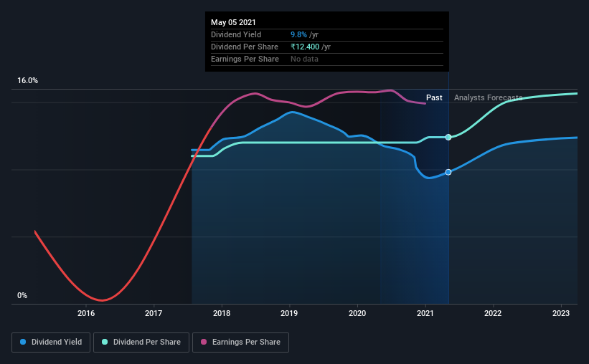Click the No data earnings value
Image resolution: width=589 pixels, height=364 pixels.
tap(304, 59)
